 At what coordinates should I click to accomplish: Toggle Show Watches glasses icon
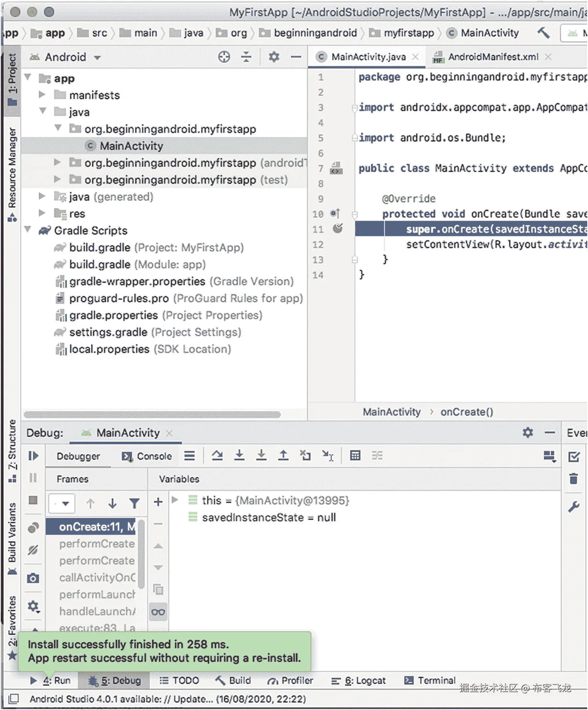click(158, 612)
